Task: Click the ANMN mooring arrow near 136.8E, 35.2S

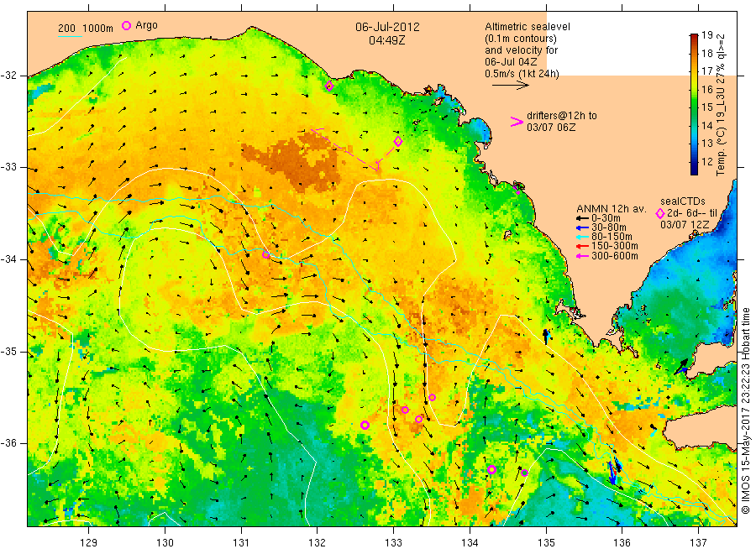Action: (x=681, y=367)
